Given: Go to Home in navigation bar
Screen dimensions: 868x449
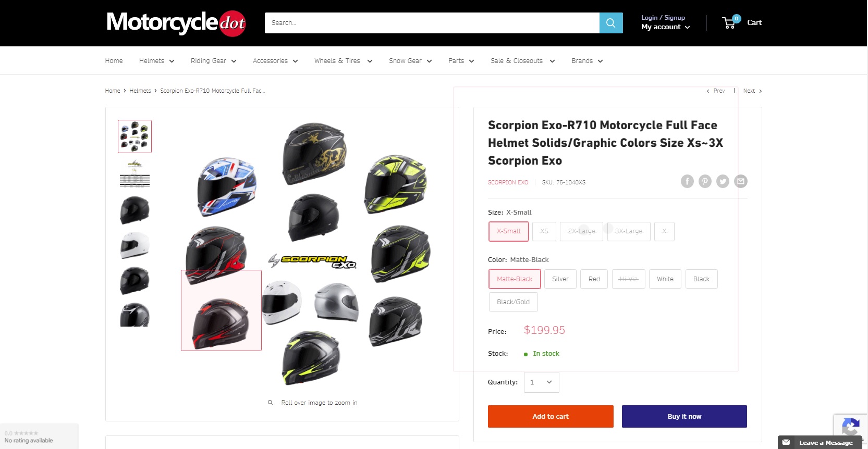Looking at the screenshot, I should (x=114, y=61).
